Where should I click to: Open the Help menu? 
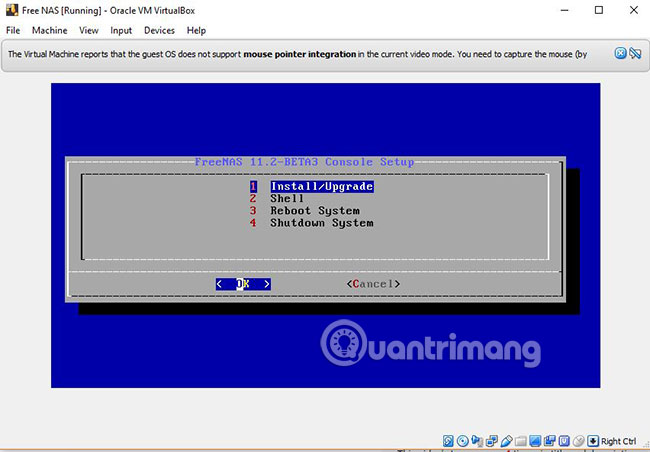196,30
